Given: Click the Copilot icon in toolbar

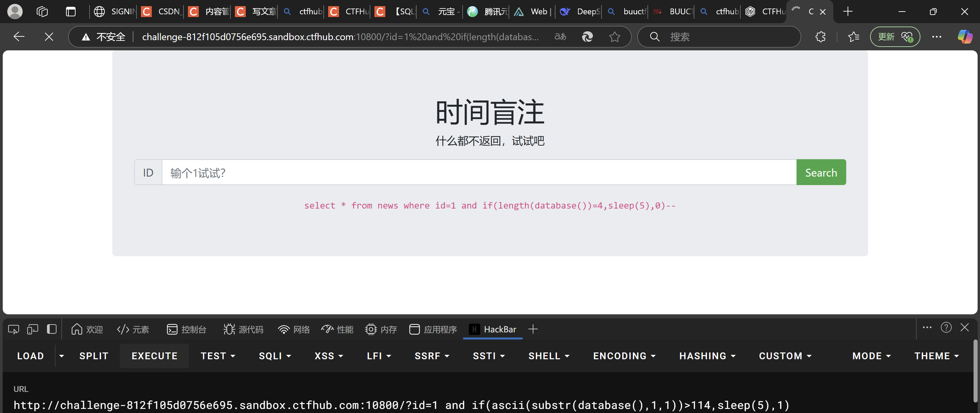Looking at the screenshot, I should tap(964, 37).
